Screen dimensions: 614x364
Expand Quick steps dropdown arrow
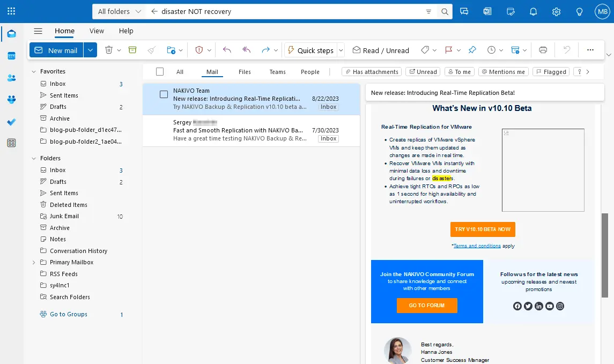[x=341, y=50]
